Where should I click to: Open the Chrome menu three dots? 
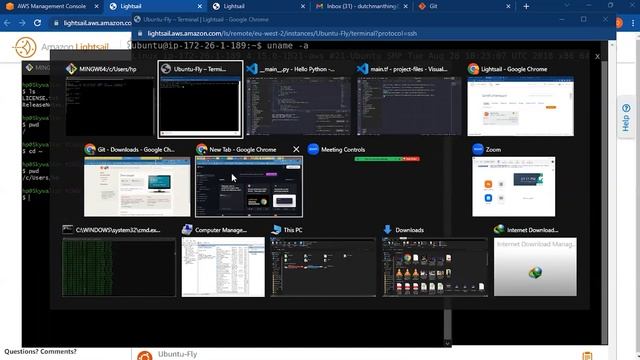coord(633,23)
